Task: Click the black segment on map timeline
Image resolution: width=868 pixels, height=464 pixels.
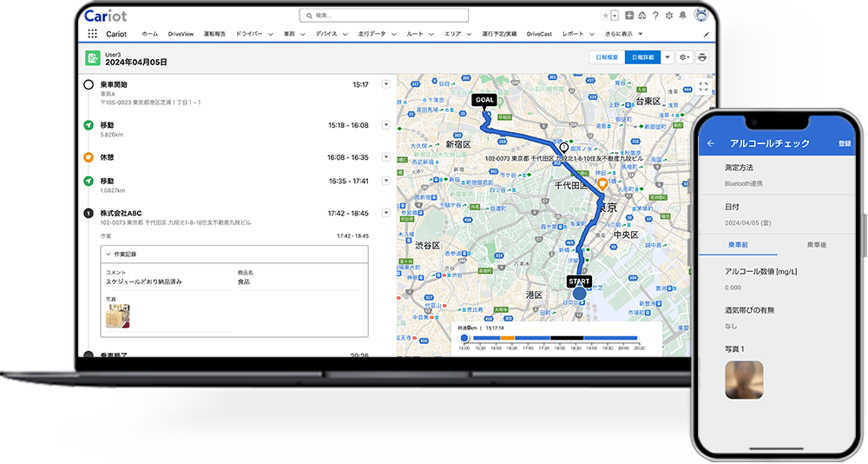Action: 567,338
